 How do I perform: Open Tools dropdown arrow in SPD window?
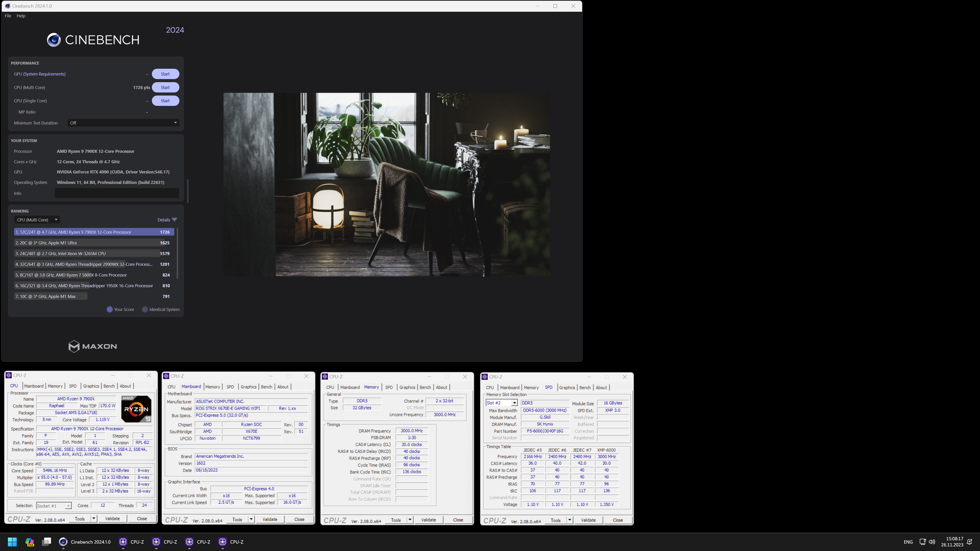click(570, 520)
